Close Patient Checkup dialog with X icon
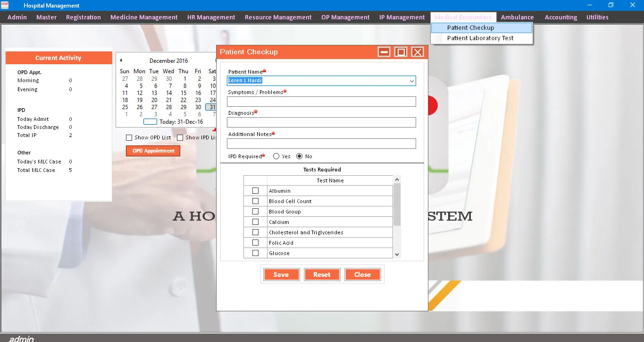This screenshot has width=644, height=342. (x=418, y=52)
